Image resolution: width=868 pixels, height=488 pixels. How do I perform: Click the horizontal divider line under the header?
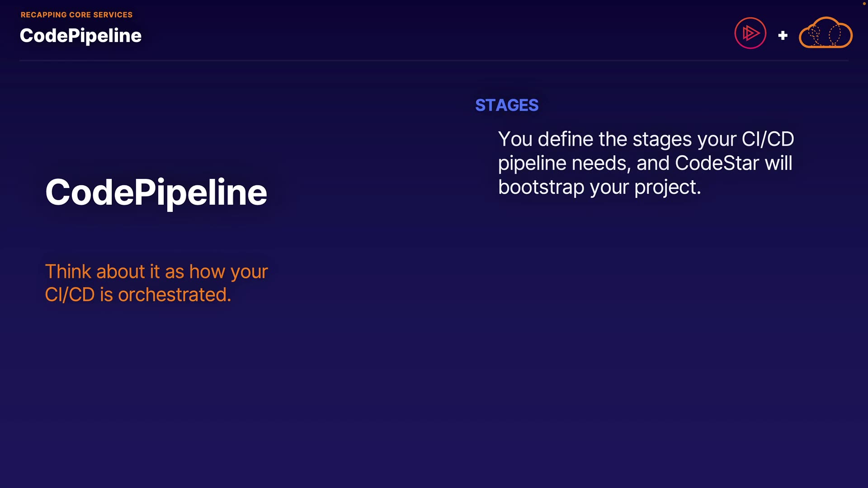(434, 60)
